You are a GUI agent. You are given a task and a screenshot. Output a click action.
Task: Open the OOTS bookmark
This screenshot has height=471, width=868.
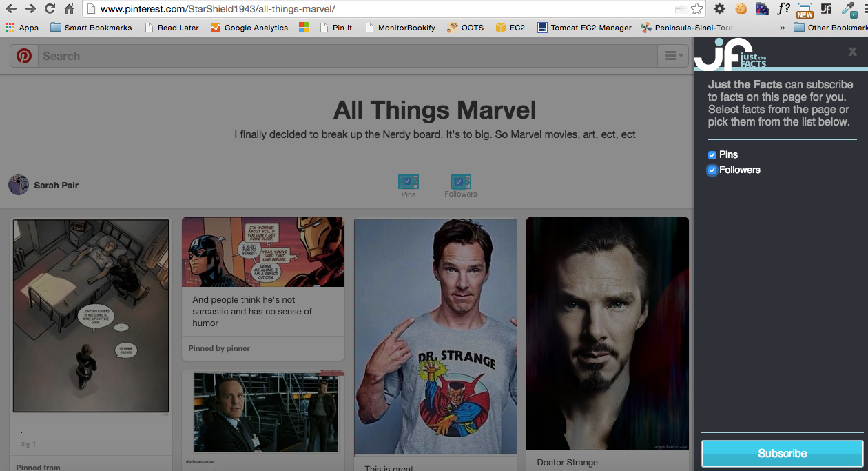point(466,28)
